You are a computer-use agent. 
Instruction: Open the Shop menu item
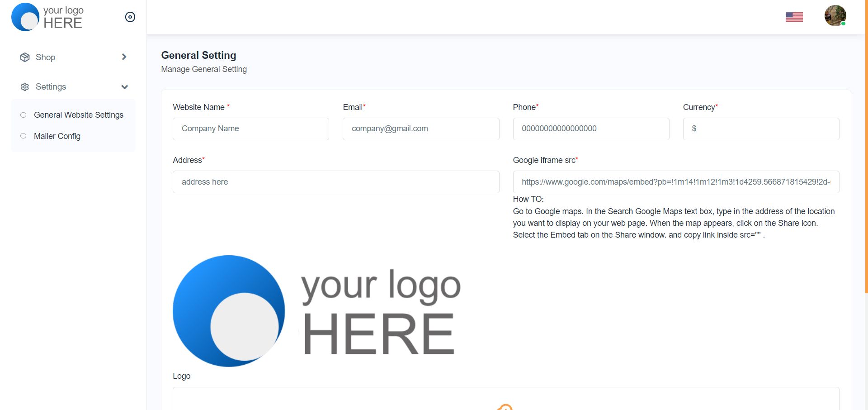[x=73, y=57]
